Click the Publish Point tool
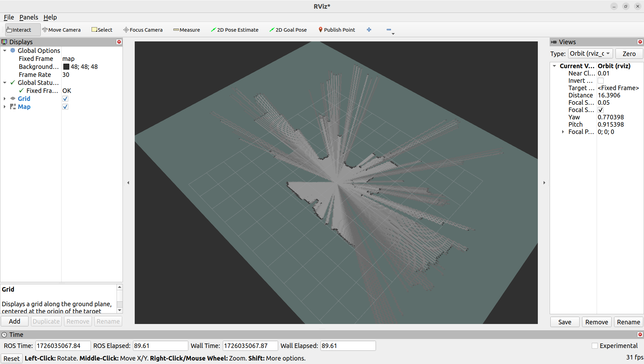This screenshot has width=644, height=364. [337, 30]
